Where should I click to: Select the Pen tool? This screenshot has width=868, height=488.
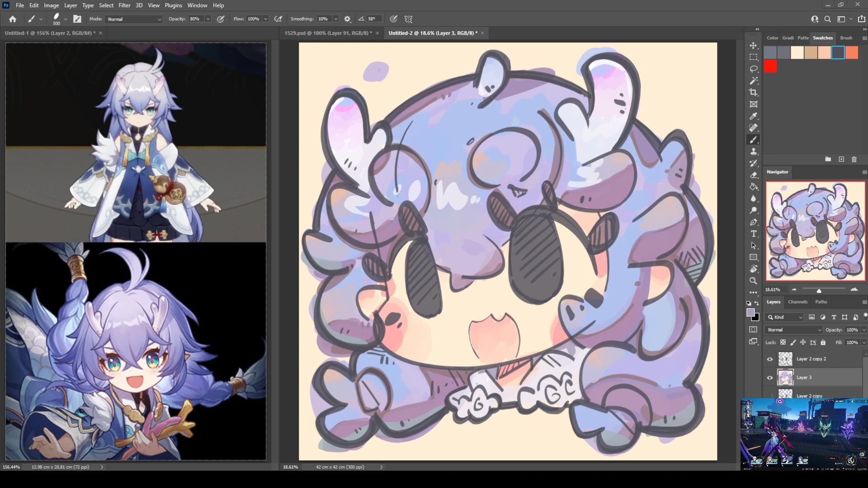(x=753, y=222)
